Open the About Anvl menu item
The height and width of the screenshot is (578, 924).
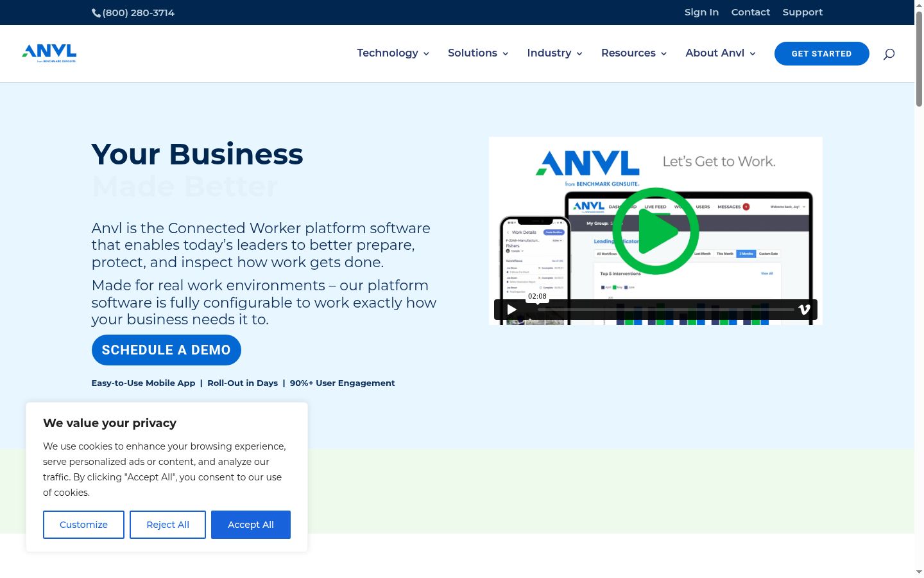point(715,53)
